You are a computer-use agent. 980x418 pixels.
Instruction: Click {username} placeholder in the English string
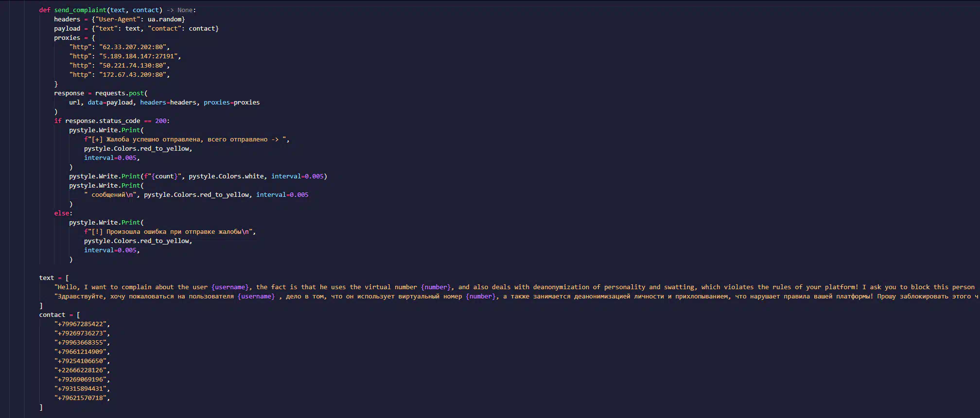[x=230, y=287]
